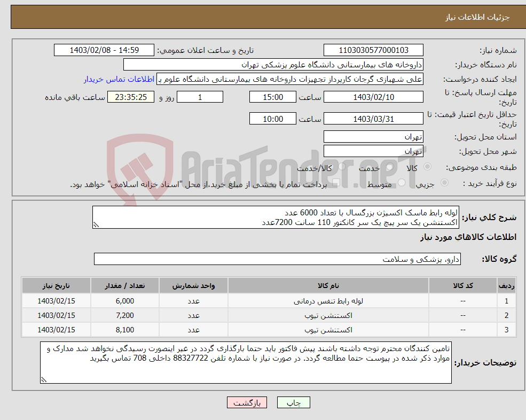Select the کالا/خدمت radio button
The height and width of the screenshot is (420, 526).
click(342, 167)
